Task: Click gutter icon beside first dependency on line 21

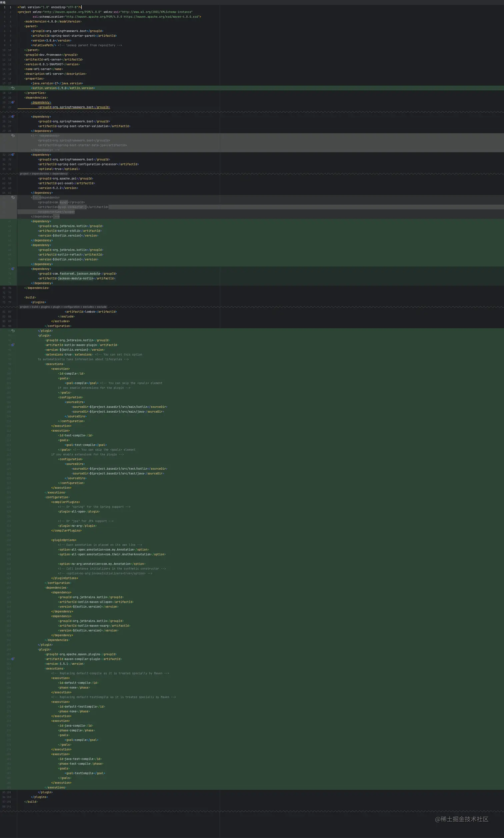Action: click(13, 102)
